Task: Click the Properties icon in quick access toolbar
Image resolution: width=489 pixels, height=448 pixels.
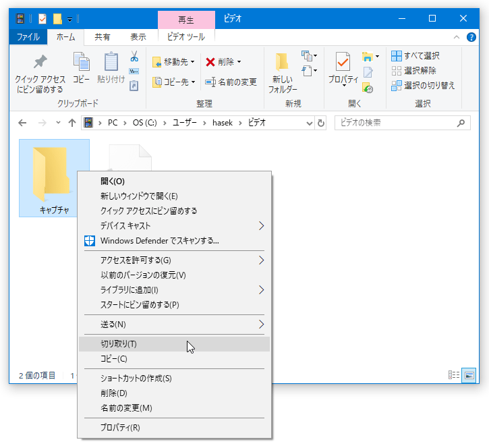Action: [x=42, y=19]
